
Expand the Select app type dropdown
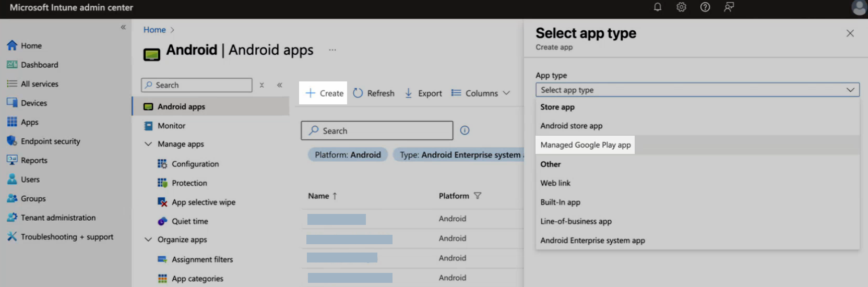(x=697, y=90)
